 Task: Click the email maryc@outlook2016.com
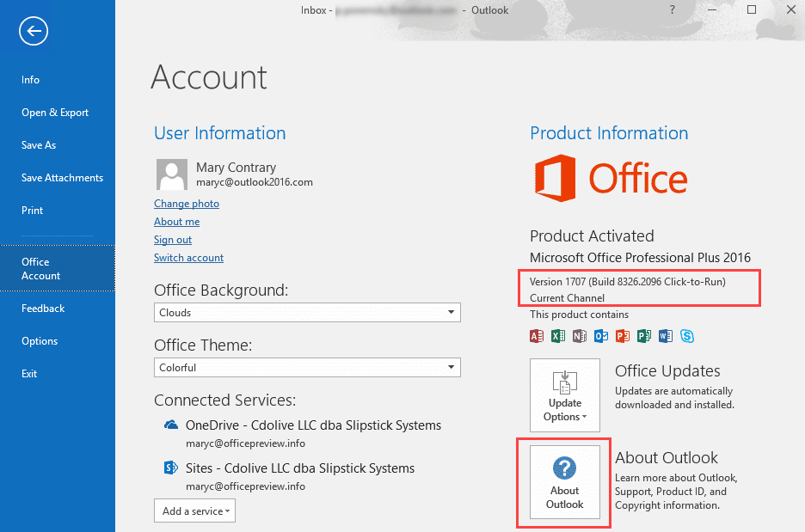coord(254,182)
